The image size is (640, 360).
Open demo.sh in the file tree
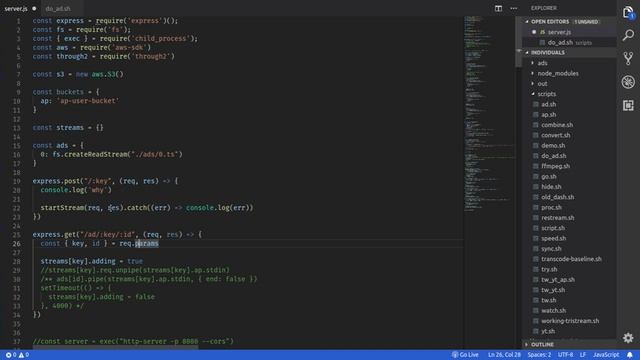pos(553,146)
